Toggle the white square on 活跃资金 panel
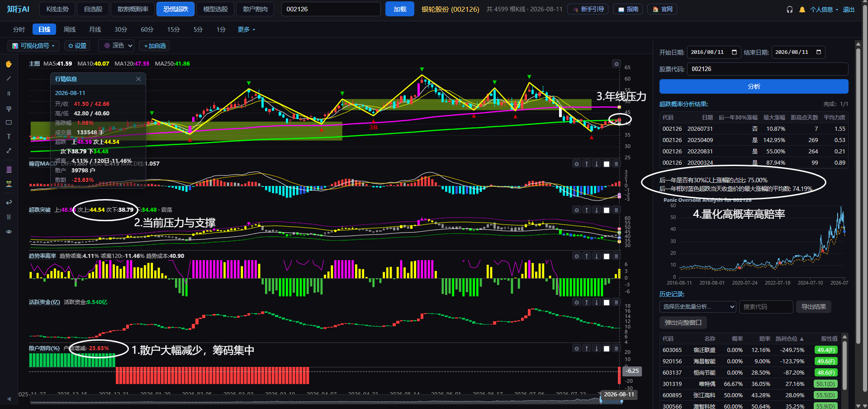 607,302
